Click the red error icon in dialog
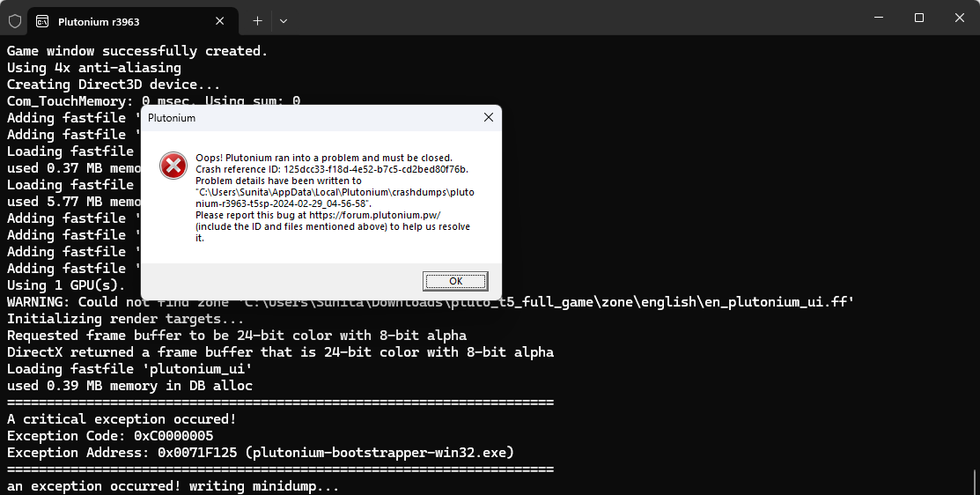Image resolution: width=980 pixels, height=495 pixels. (173, 166)
